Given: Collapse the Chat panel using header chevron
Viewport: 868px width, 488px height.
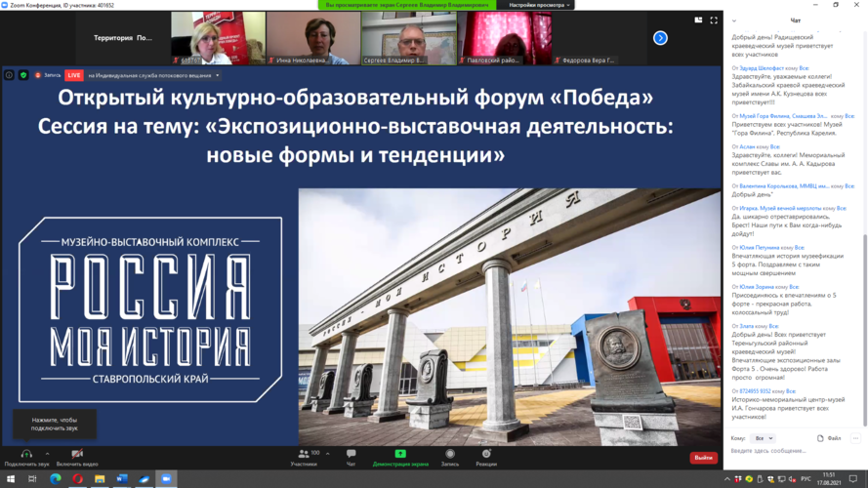Looking at the screenshot, I should click(x=734, y=20).
